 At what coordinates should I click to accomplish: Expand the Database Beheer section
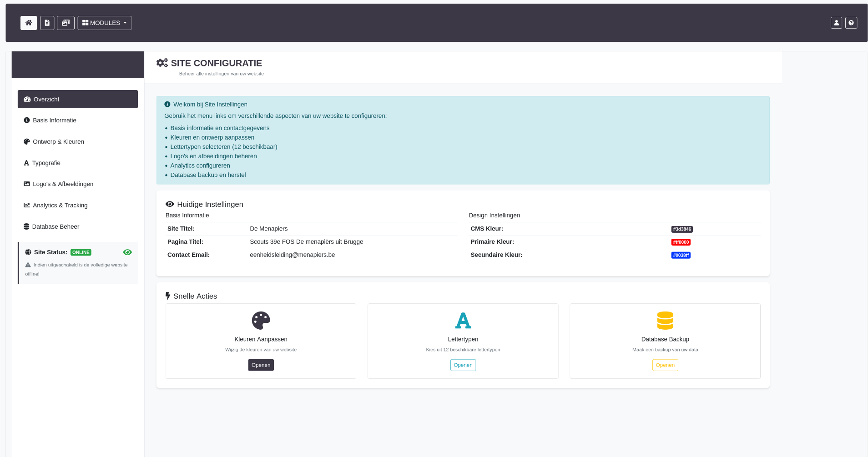56,226
